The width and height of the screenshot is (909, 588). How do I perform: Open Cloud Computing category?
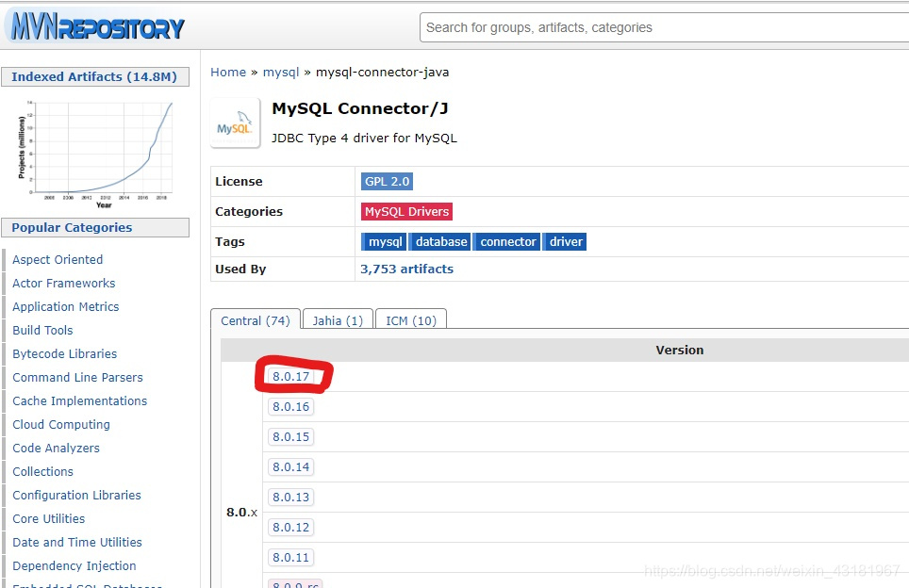[61, 425]
